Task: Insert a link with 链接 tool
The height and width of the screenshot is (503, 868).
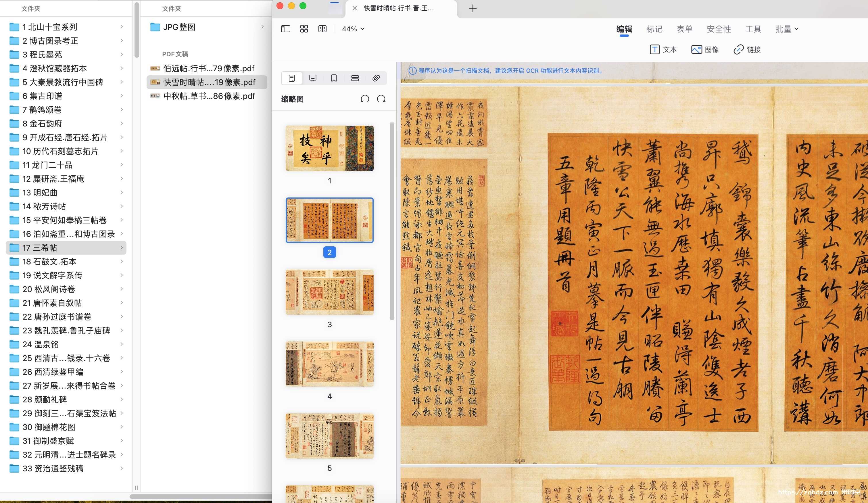Action: point(747,50)
